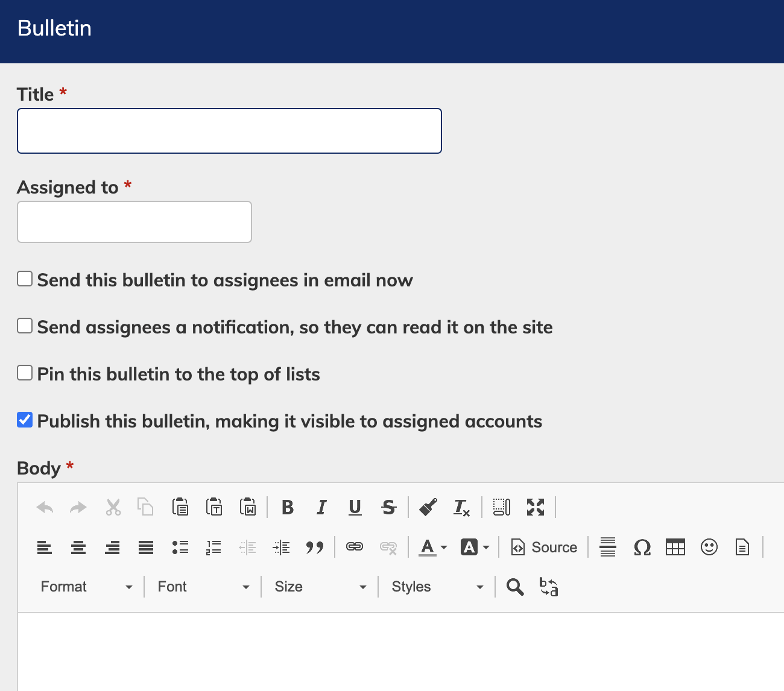Apply italic with the Italic icon

tap(321, 507)
